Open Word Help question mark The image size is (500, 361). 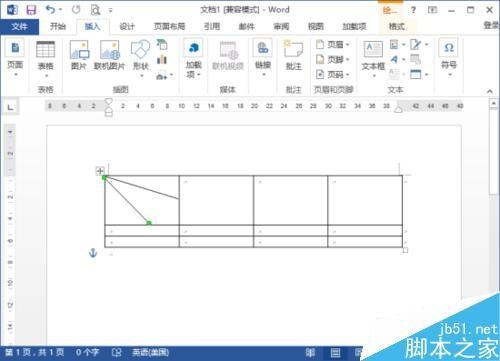point(413,10)
